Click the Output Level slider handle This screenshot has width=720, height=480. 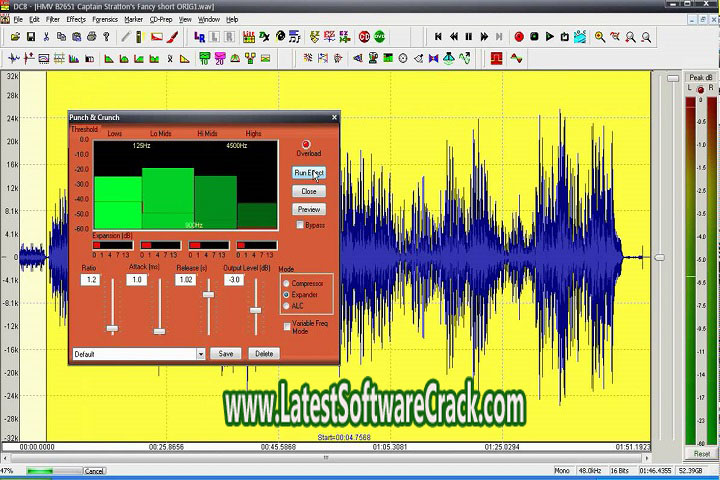point(256,311)
